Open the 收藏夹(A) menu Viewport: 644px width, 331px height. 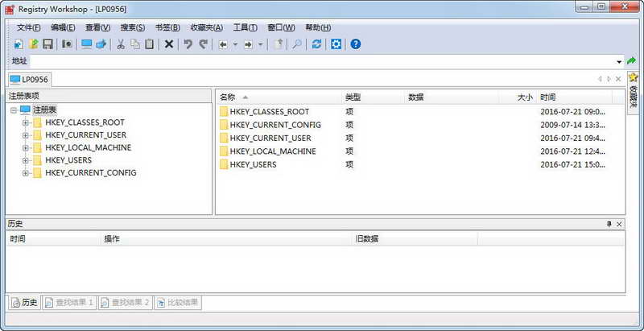[207, 27]
